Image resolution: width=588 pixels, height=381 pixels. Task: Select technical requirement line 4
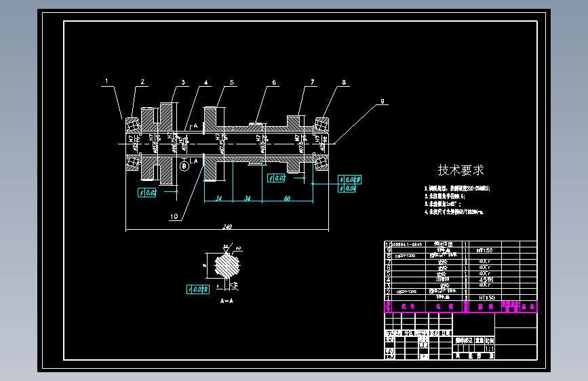454,212
